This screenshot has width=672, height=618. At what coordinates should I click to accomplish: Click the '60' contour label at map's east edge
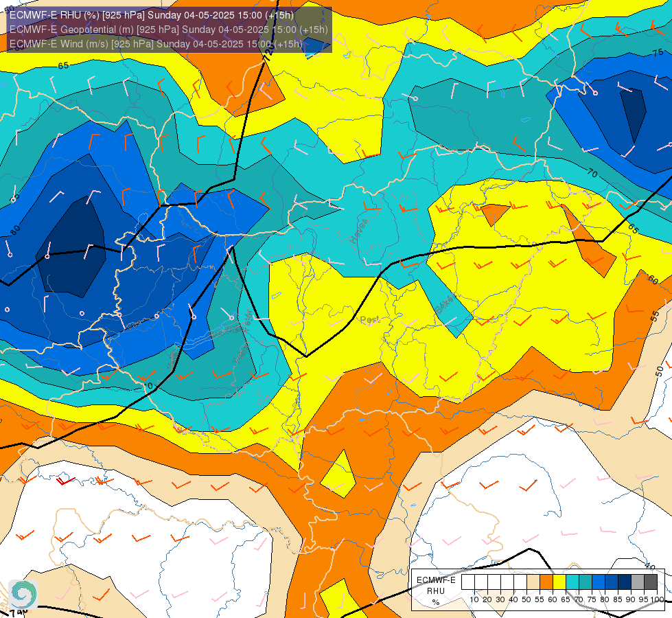[x=652, y=279]
